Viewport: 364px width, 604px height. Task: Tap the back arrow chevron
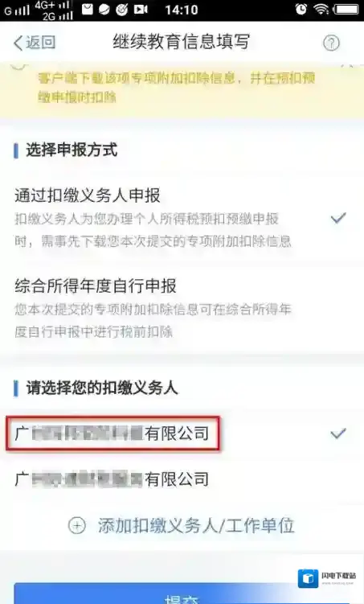[18, 43]
